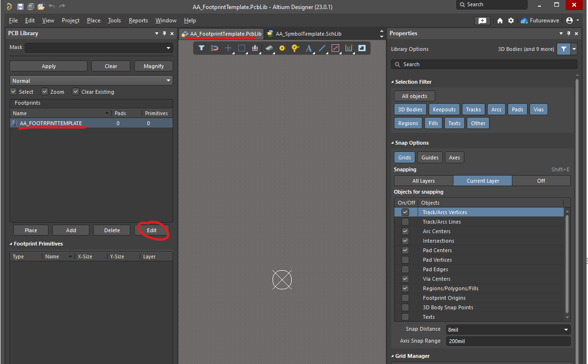Screen dimensions: 588x364
Task: Click the Save icon in the title bar
Action: click(20, 6)
